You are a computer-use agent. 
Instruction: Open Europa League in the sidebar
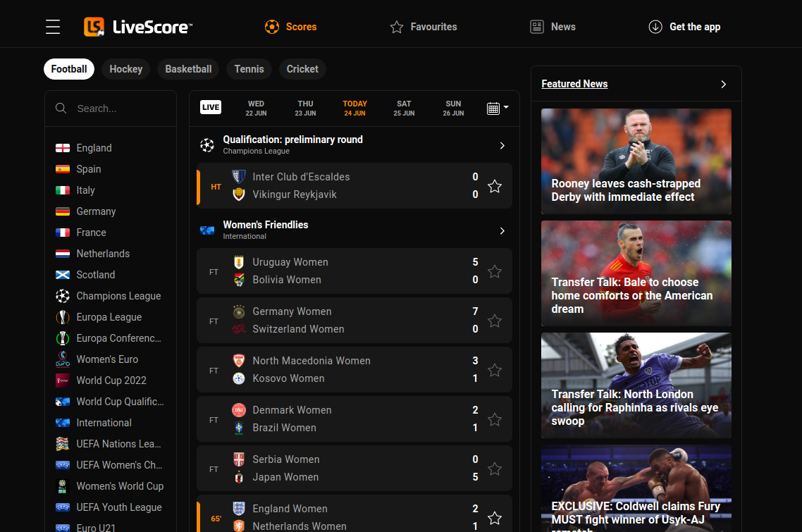(109, 317)
